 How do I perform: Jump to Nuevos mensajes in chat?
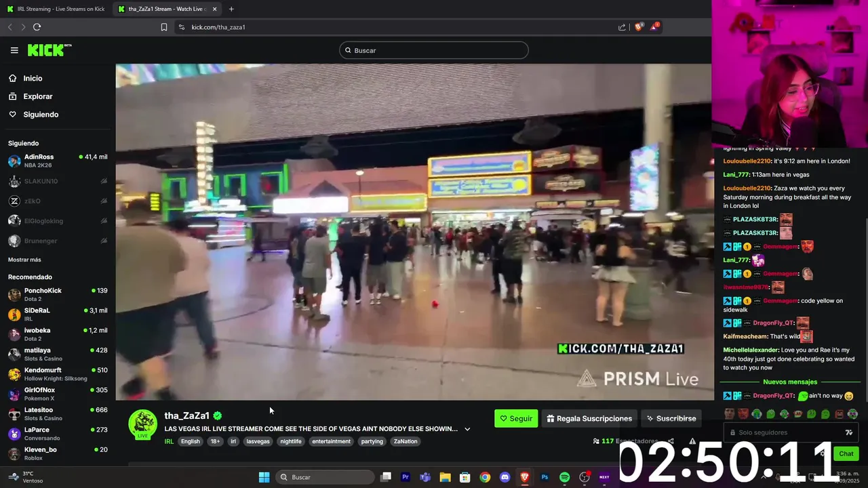(x=790, y=382)
